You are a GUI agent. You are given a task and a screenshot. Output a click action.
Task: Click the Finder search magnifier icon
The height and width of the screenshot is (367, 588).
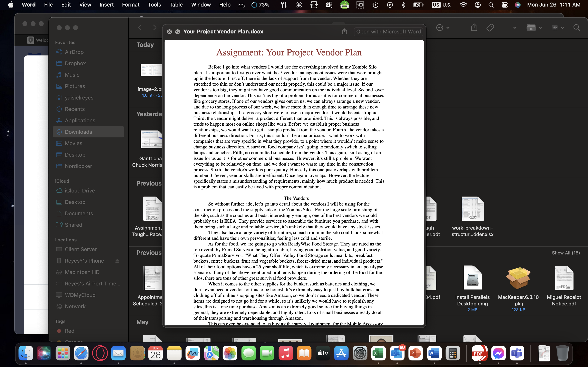(x=577, y=28)
